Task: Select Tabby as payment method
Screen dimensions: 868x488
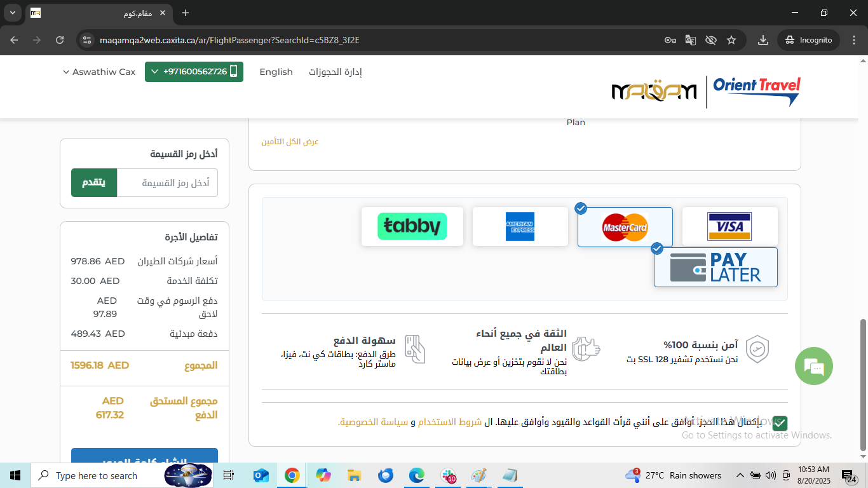Action: 412,226
